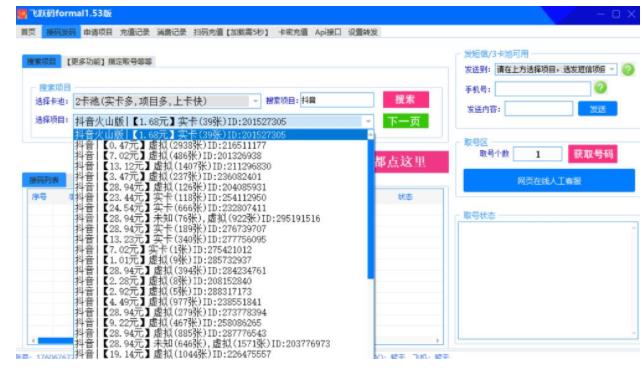
Task: Click the blue 网页在线人工客服 button
Action: pyautogui.click(x=549, y=181)
